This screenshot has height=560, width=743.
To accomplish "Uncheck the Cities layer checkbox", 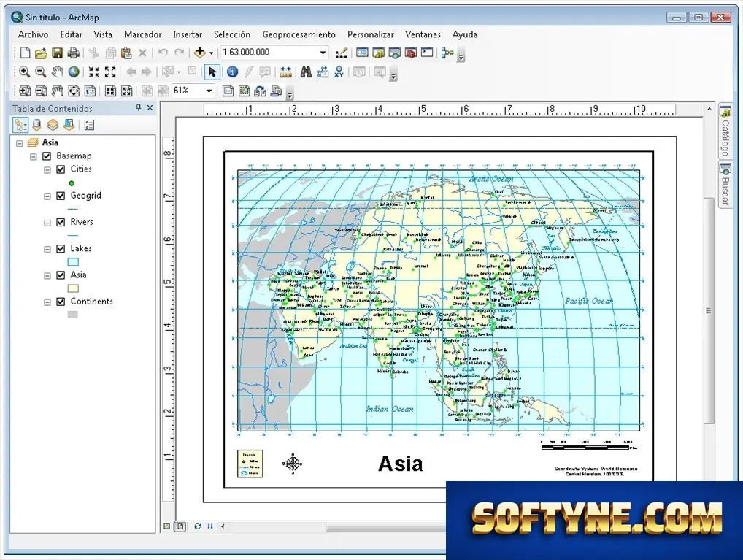I will [61, 169].
